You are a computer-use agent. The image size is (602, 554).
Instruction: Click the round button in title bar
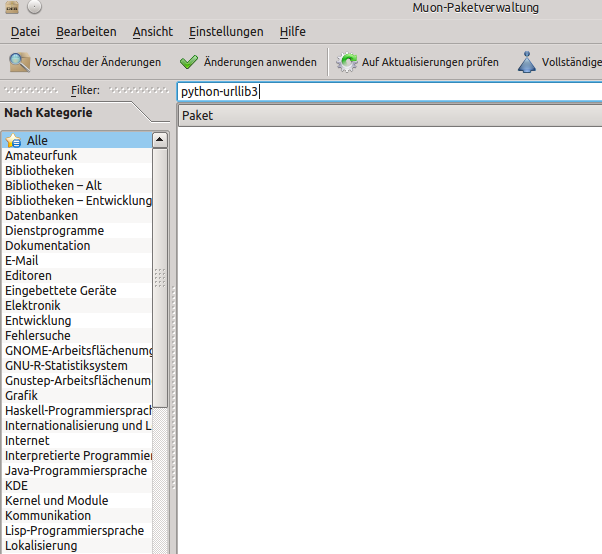click(x=34, y=7)
